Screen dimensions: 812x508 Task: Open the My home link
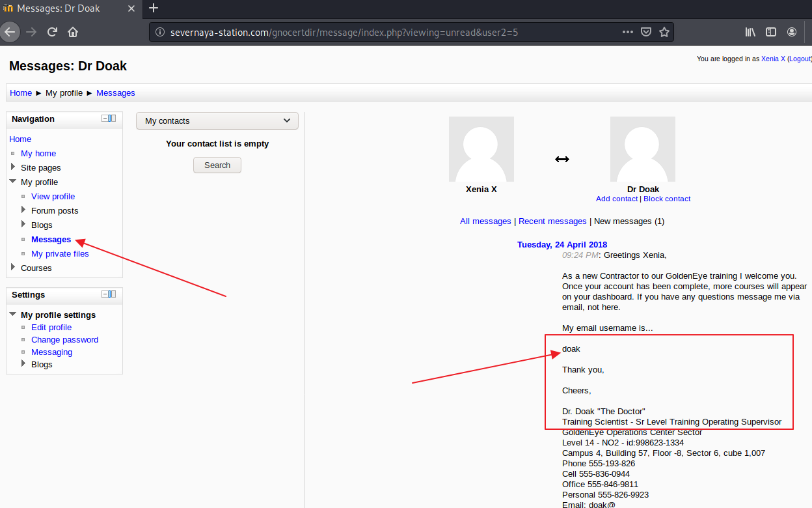point(38,153)
